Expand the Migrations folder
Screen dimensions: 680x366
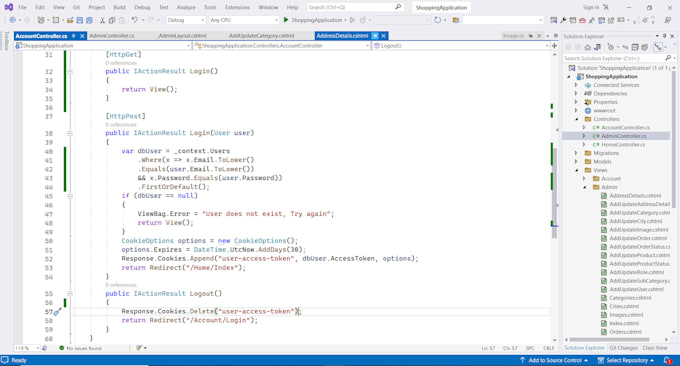tap(576, 153)
